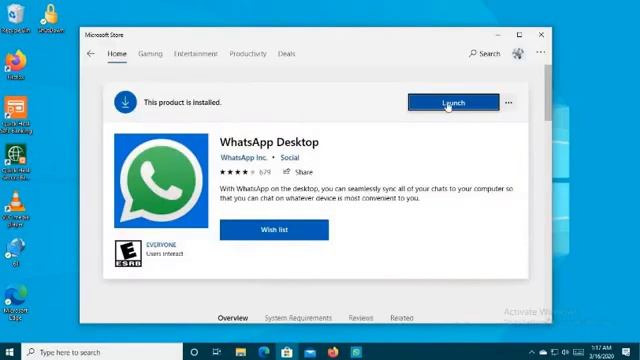
Task: Click the Store window vertical scrollbar
Action: 548,93
